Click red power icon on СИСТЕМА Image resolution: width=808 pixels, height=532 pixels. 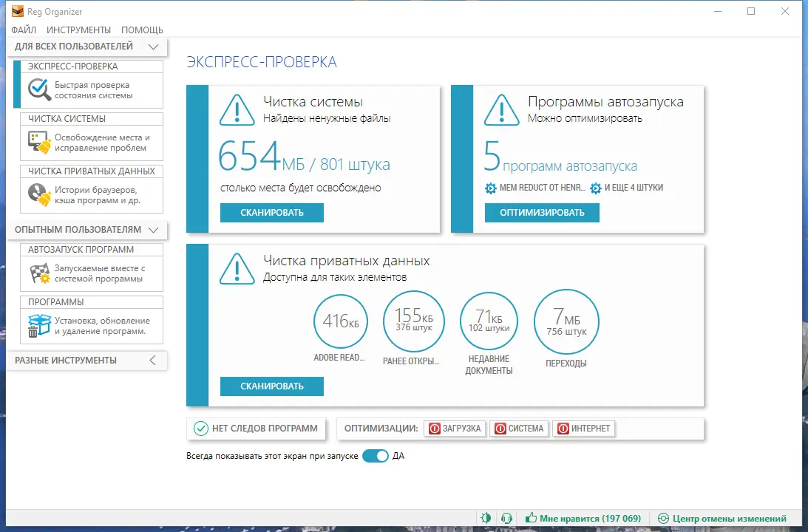tap(500, 429)
